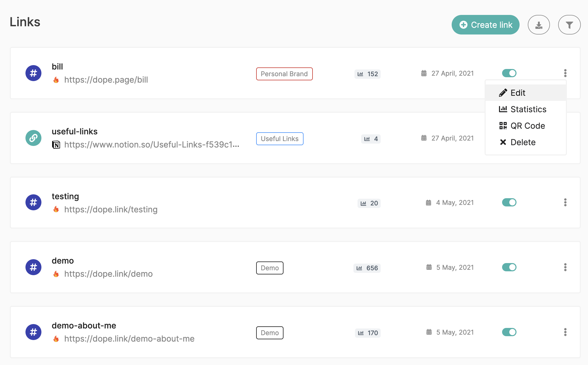Click the calendar icon in useful-links row
The height and width of the screenshot is (365, 588).
point(424,138)
